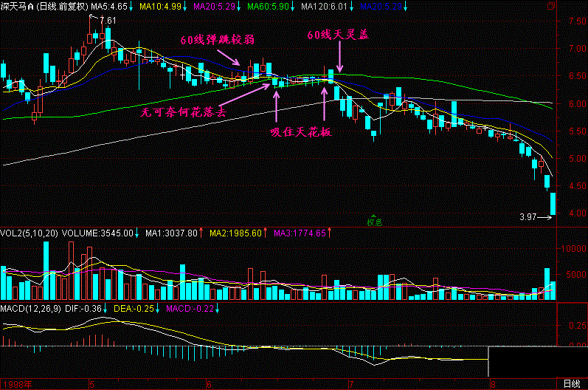Screen dimensions: 588x390
Task: Click the down arrow after VOLUME:3545.00
Action: [x=137, y=233]
